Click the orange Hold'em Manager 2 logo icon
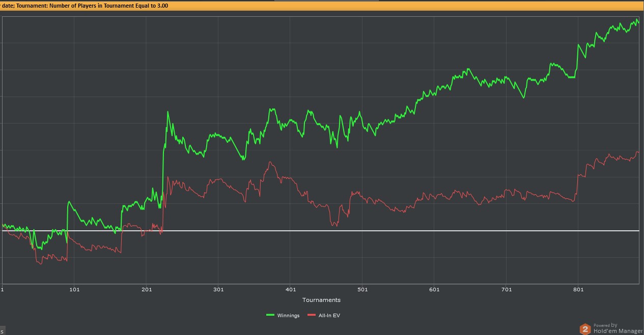The height and width of the screenshot is (335, 644). pyautogui.click(x=585, y=328)
